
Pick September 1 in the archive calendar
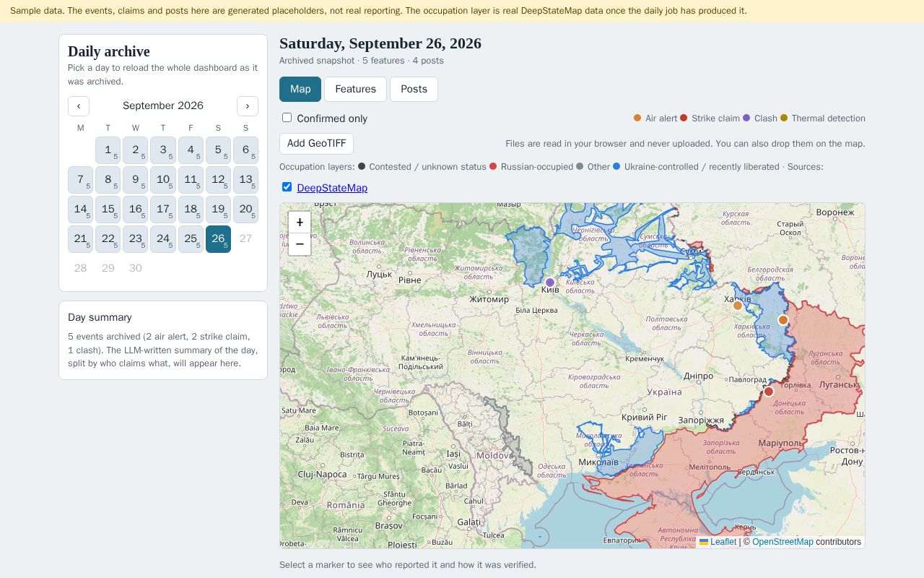[108, 150]
